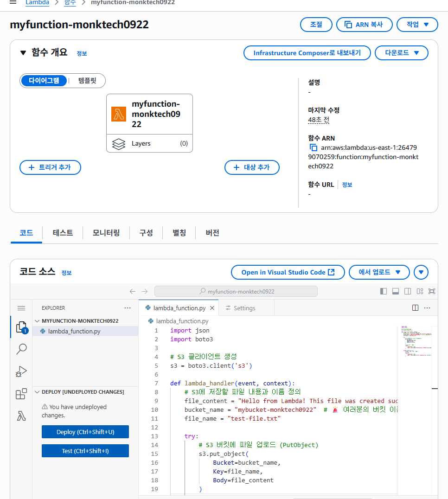Viewport: 448px width, 499px height.
Task: Switch to the 버전 tab
Action: click(x=212, y=233)
